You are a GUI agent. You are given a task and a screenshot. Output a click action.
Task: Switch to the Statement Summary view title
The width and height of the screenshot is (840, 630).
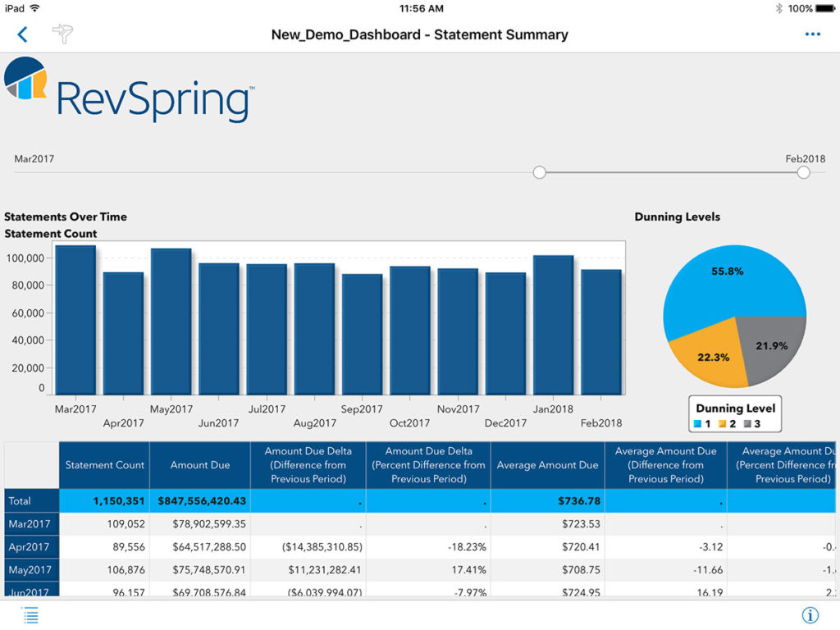pos(420,34)
